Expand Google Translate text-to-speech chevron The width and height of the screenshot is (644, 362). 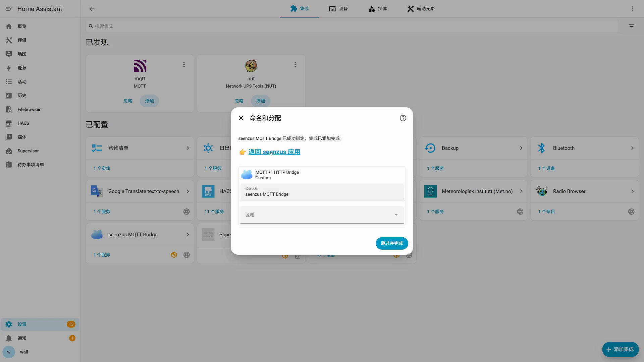(x=187, y=191)
